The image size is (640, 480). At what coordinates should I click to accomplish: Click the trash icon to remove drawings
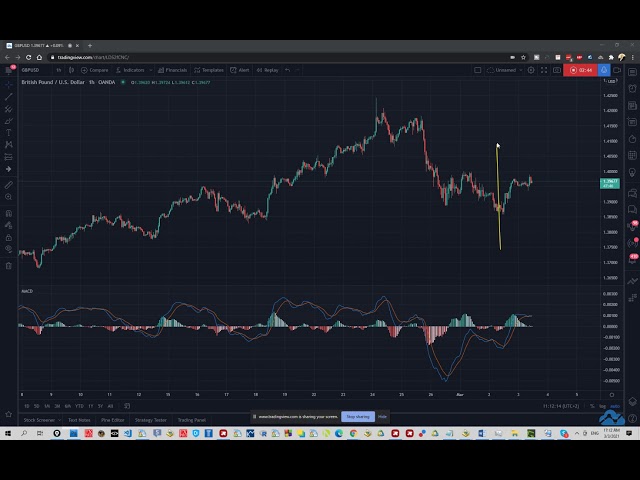9,264
